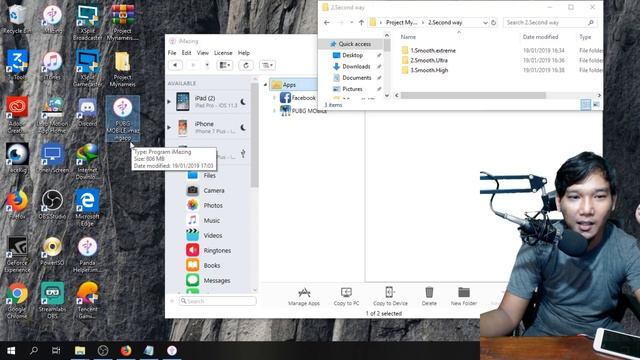
Task: Open iMazing Help menu
Action: (244, 53)
